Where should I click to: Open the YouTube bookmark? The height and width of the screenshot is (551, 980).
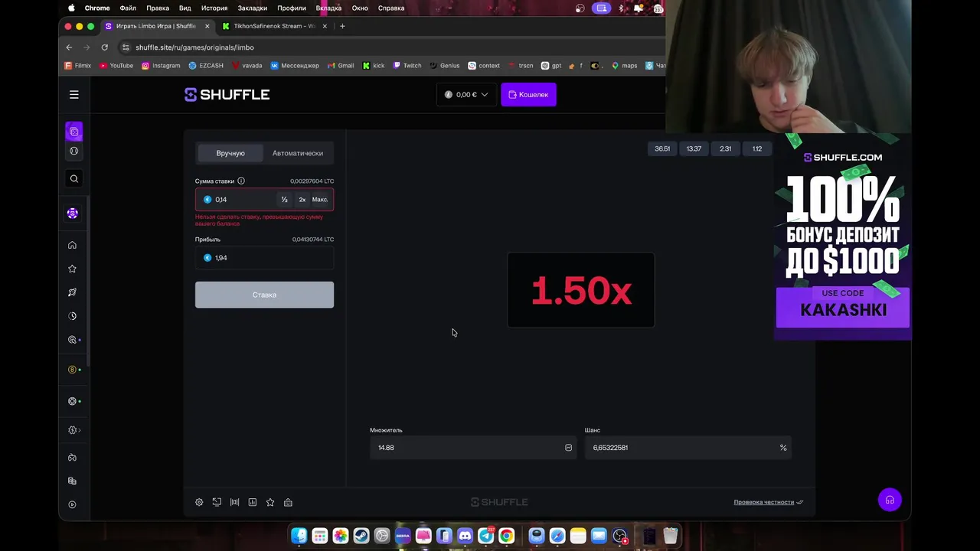point(115,66)
